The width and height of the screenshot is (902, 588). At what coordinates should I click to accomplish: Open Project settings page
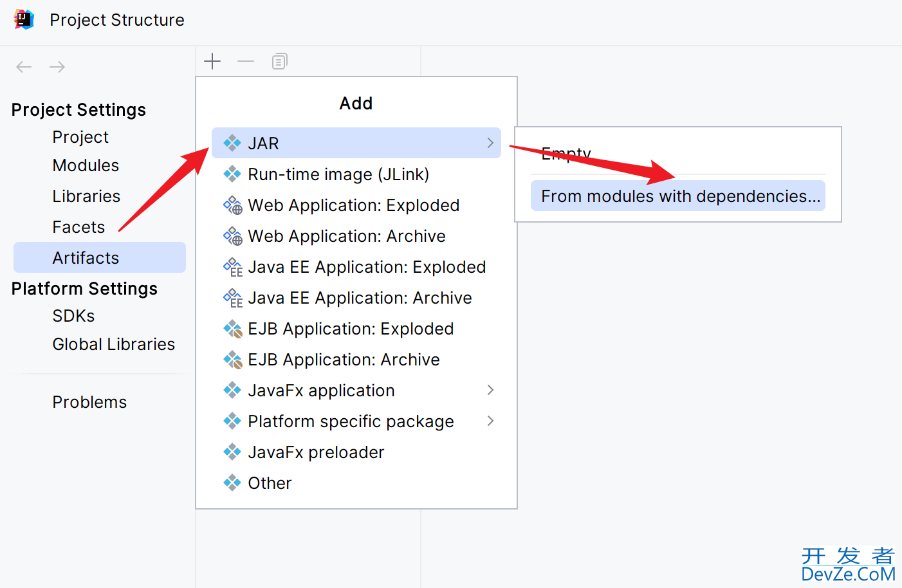(x=80, y=137)
